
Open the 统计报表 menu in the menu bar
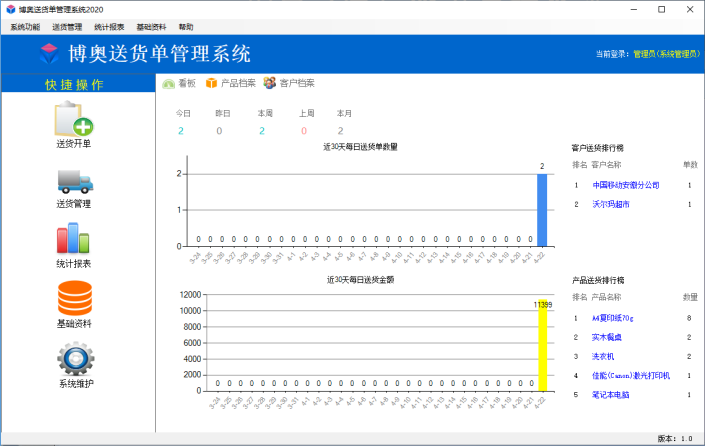click(x=109, y=27)
